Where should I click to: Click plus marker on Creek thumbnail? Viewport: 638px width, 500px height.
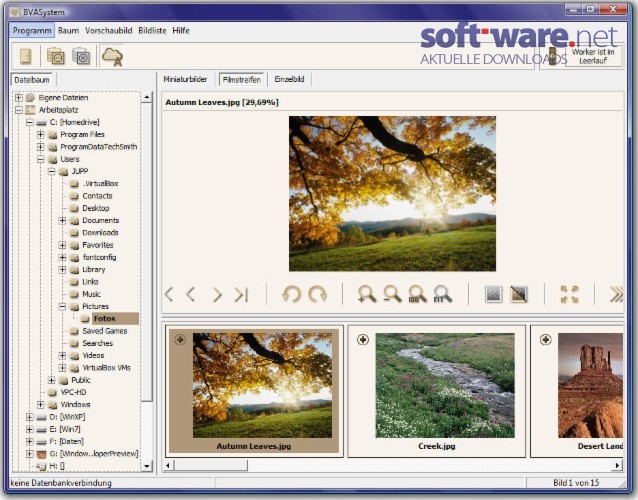[363, 339]
